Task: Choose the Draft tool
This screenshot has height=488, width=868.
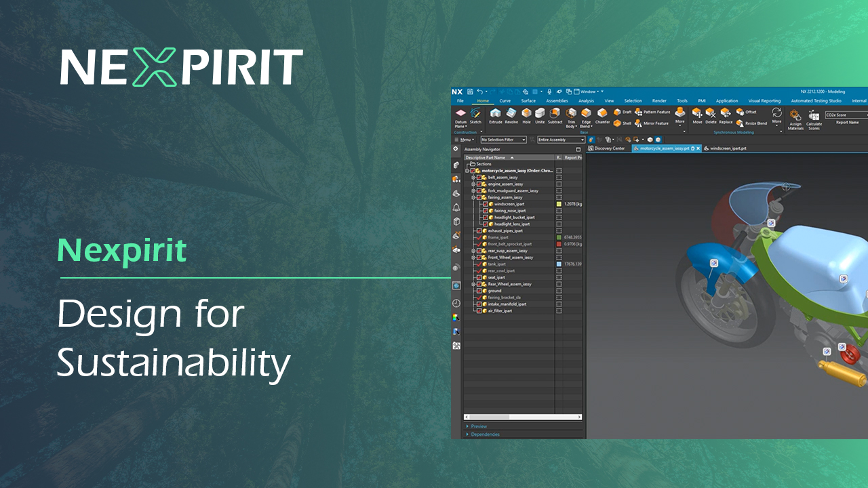Action: (623, 112)
